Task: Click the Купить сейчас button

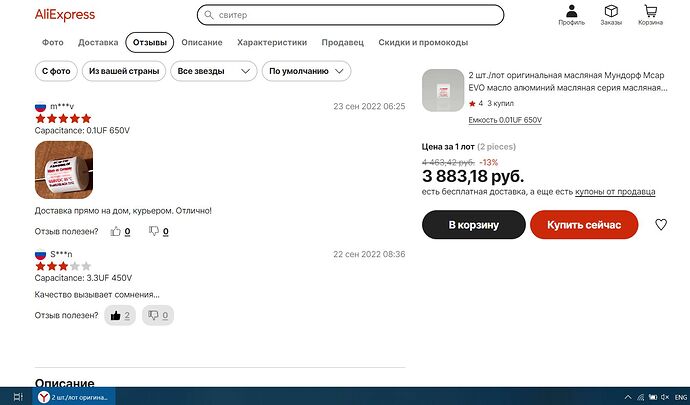Action: point(584,225)
